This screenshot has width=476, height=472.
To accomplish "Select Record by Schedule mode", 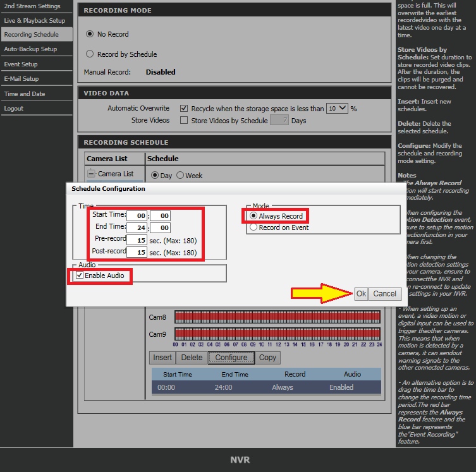I will coord(90,54).
